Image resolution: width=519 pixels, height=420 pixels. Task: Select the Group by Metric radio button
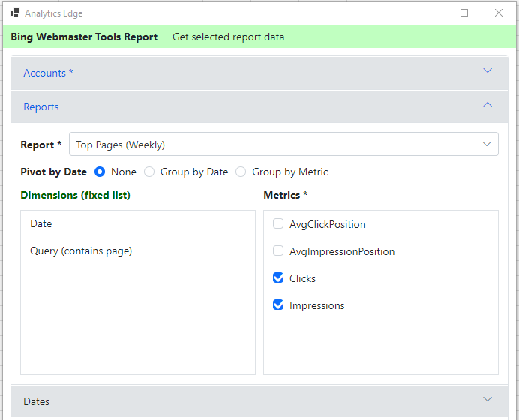click(241, 172)
